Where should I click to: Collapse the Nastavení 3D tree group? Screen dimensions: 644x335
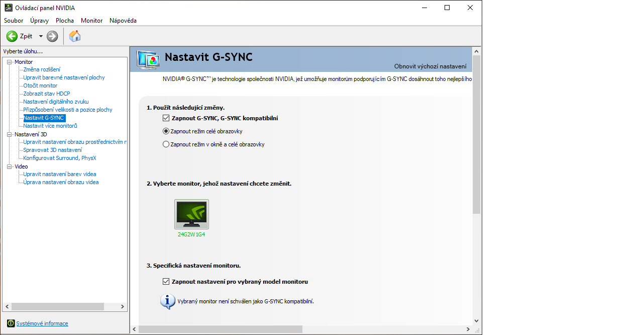[9, 134]
